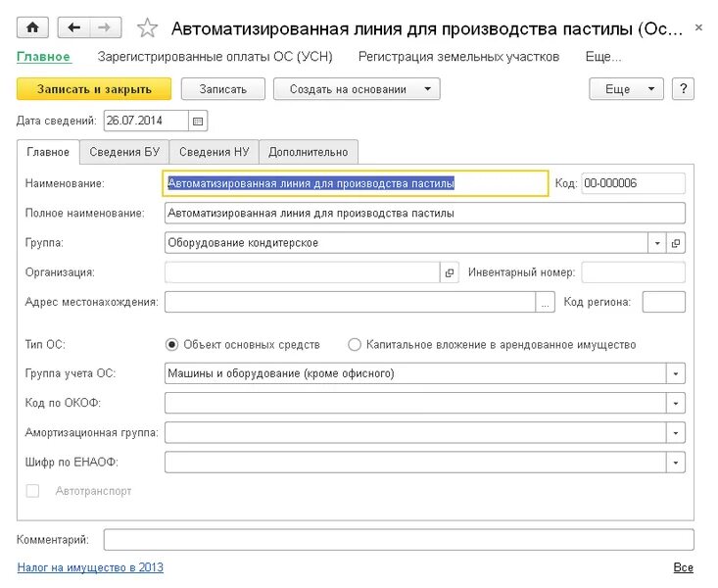The image size is (718, 588).
Task: Navigate forward with the right arrow
Action: (106, 27)
